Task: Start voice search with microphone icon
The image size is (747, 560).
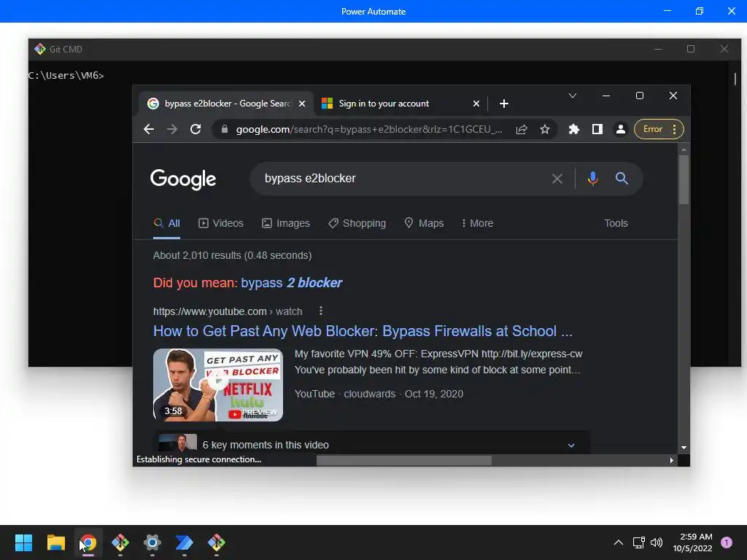Action: point(592,179)
